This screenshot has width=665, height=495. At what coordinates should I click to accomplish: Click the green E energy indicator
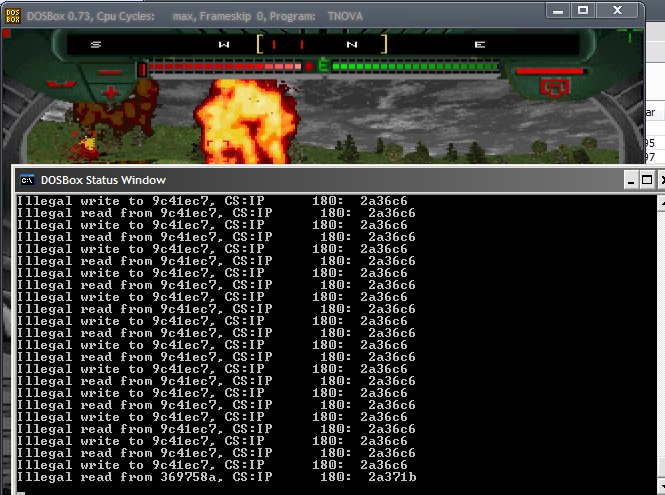coord(324,66)
